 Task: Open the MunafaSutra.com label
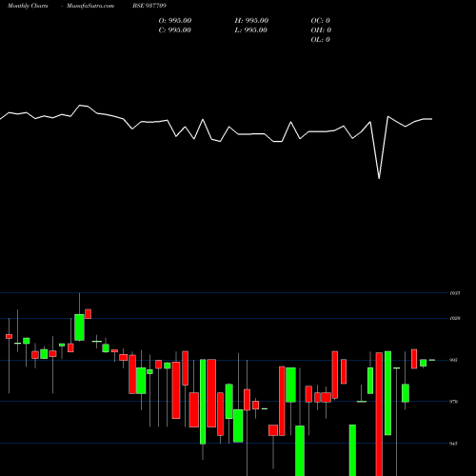click(90, 6)
